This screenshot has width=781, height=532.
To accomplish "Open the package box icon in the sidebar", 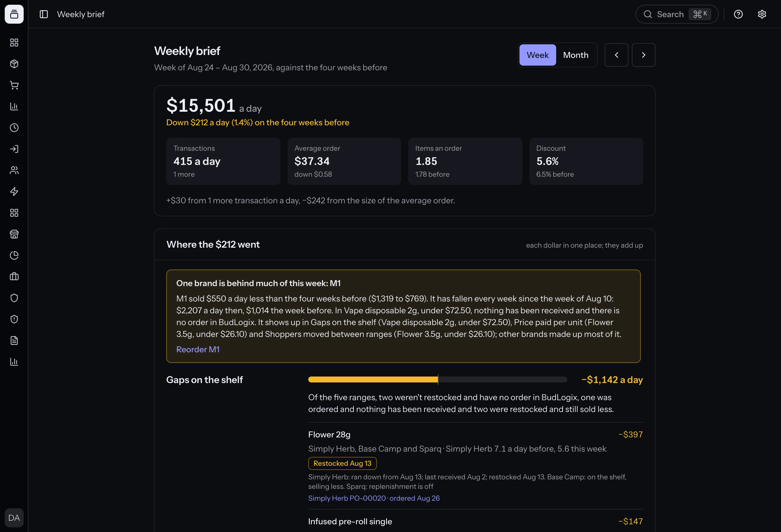I will (x=14, y=64).
